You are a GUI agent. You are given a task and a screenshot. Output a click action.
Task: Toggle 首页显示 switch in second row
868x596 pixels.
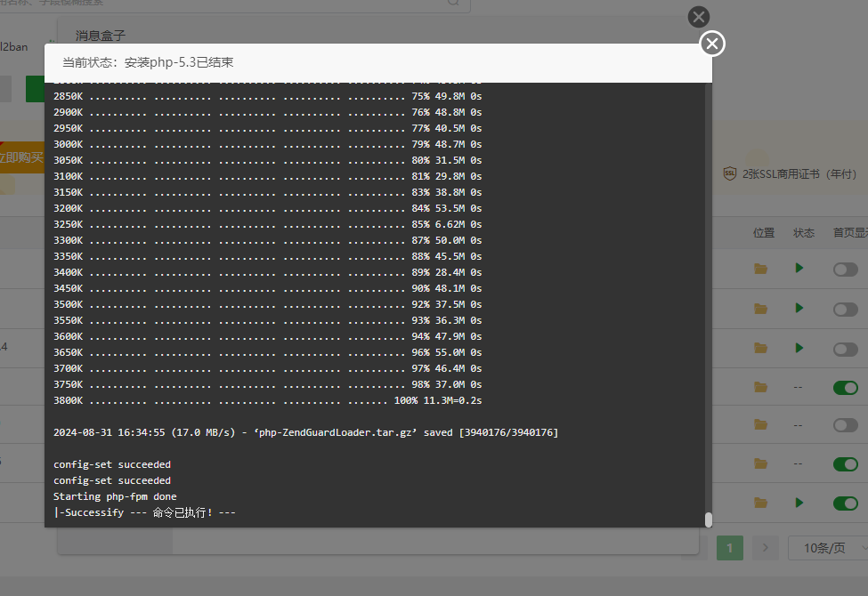point(846,310)
